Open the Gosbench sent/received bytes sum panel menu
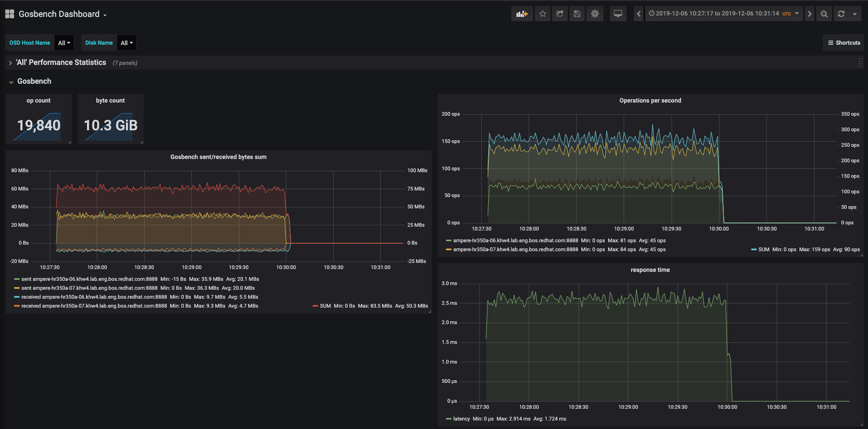The width and height of the screenshot is (868, 429). [x=219, y=157]
